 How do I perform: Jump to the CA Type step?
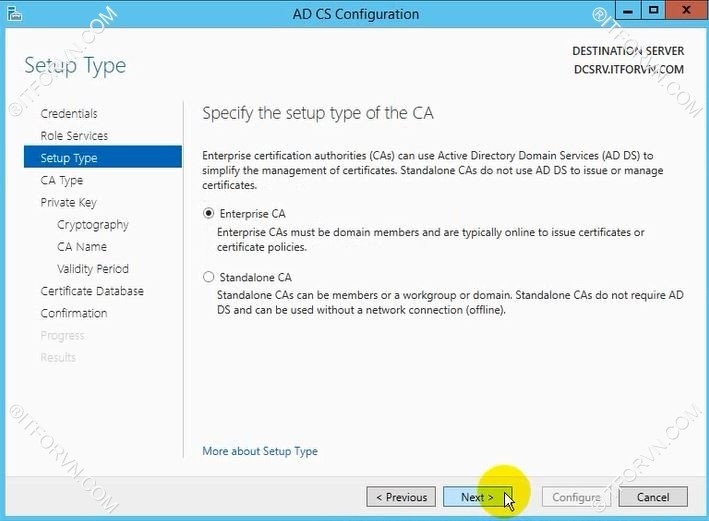click(x=62, y=180)
